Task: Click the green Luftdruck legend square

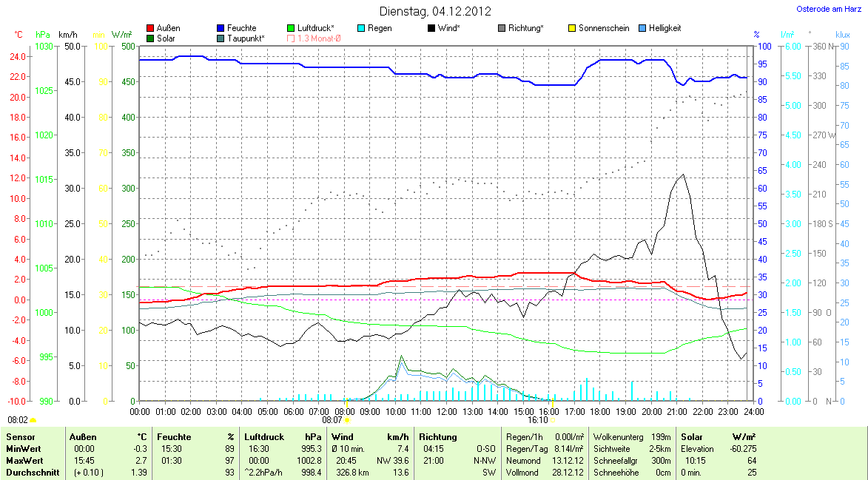Action: click(x=292, y=28)
